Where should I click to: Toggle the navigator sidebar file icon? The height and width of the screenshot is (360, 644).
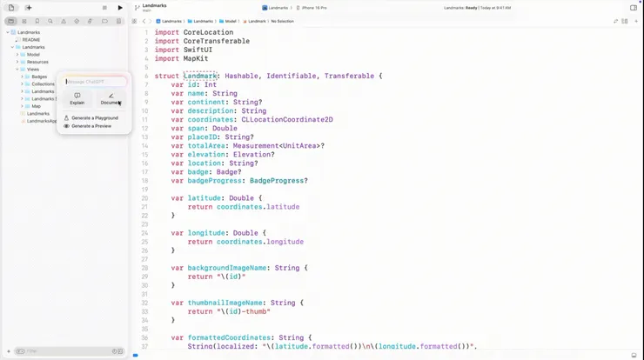click(11, 7)
